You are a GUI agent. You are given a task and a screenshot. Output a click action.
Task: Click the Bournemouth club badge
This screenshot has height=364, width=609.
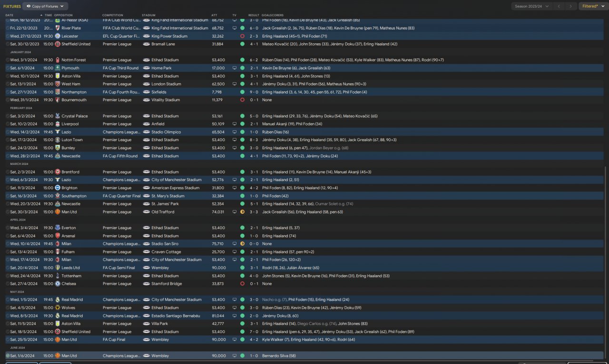click(x=58, y=100)
